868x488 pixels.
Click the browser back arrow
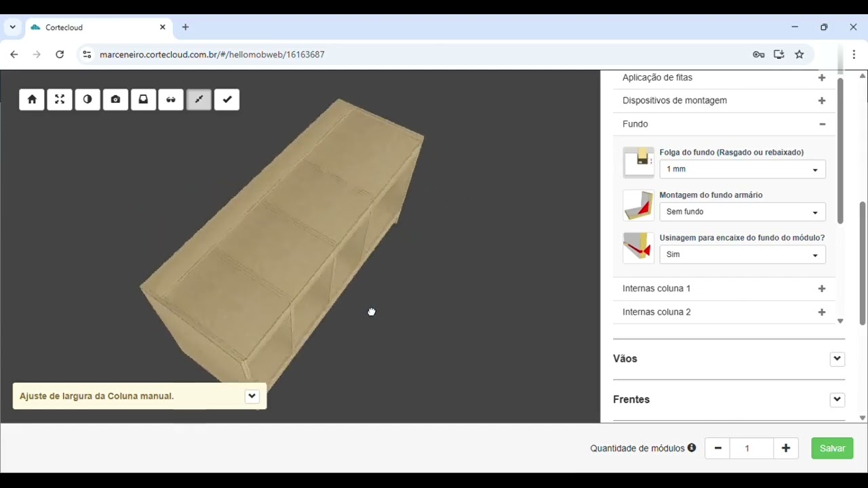(x=14, y=55)
